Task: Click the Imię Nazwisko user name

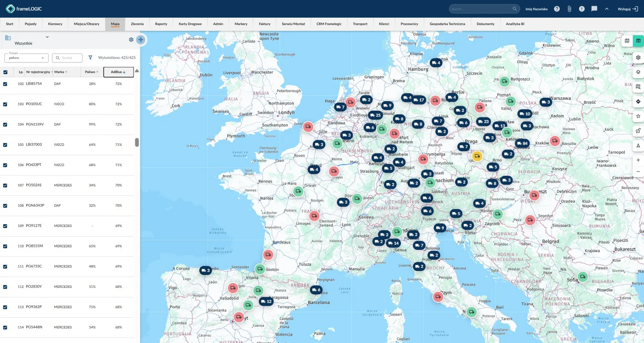Action: (x=537, y=9)
